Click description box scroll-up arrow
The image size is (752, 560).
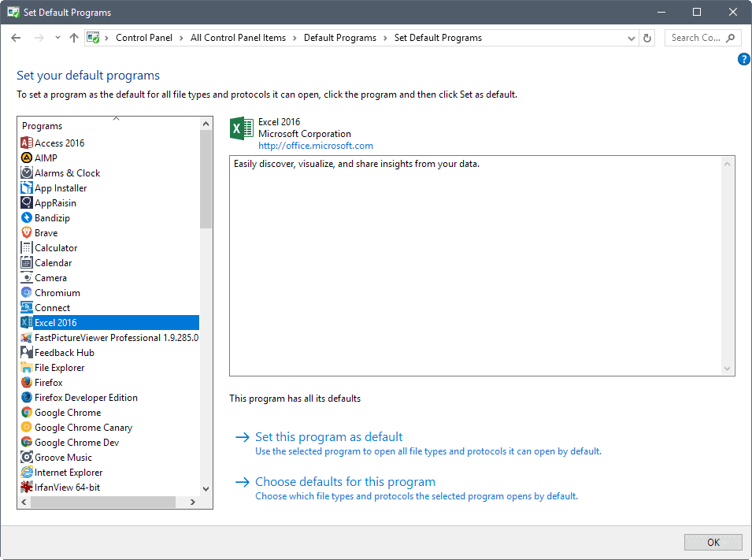[727, 164]
